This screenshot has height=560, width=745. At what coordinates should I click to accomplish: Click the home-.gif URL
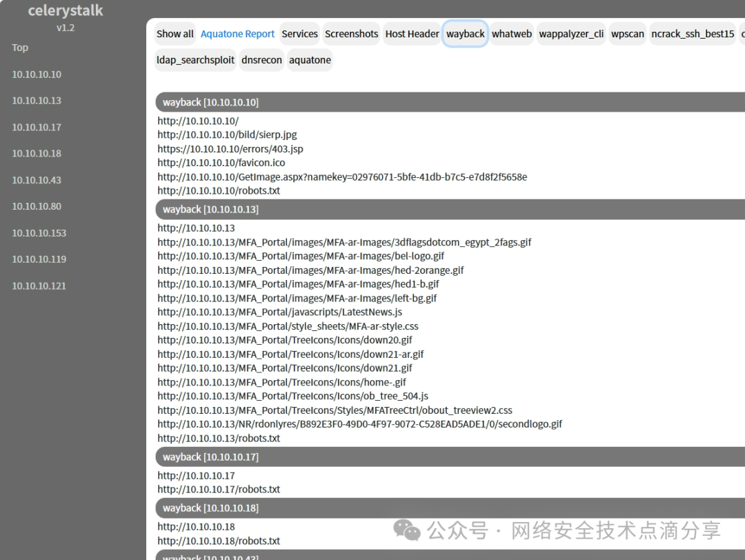(x=281, y=382)
